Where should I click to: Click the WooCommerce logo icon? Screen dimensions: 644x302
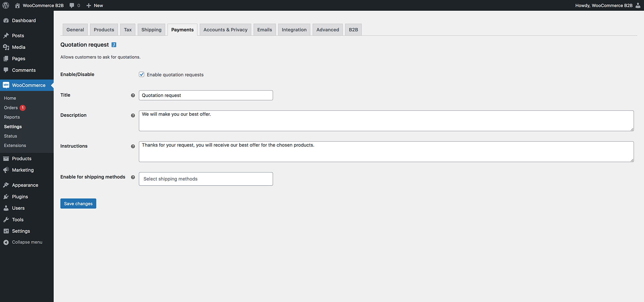tap(6, 85)
